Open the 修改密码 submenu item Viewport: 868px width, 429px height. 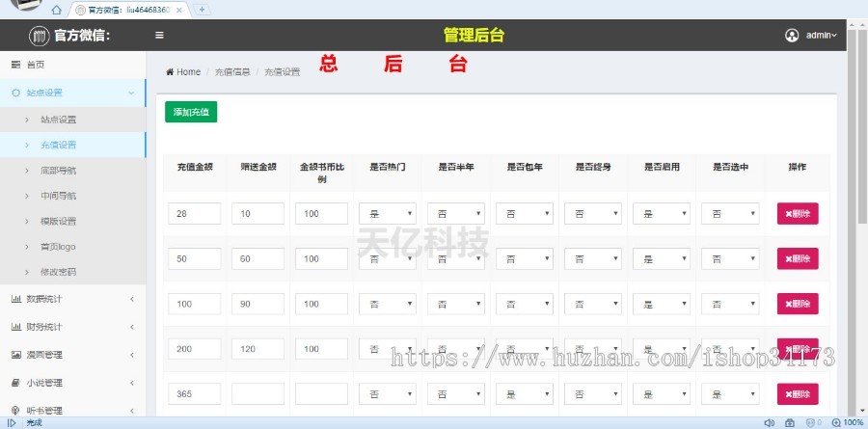pyautogui.click(x=72, y=272)
